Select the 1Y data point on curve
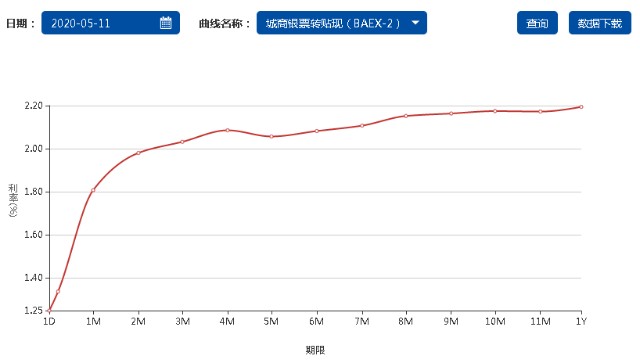The height and width of the screenshot is (363, 640). (x=581, y=107)
